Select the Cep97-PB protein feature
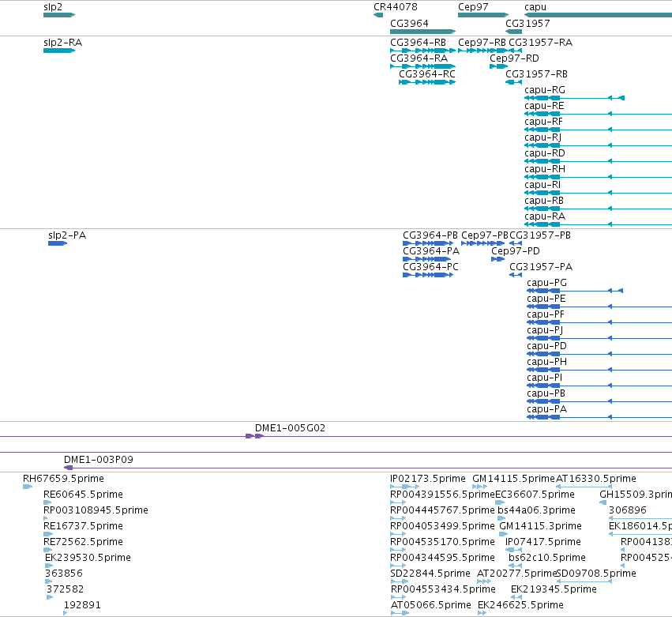 click(482, 243)
